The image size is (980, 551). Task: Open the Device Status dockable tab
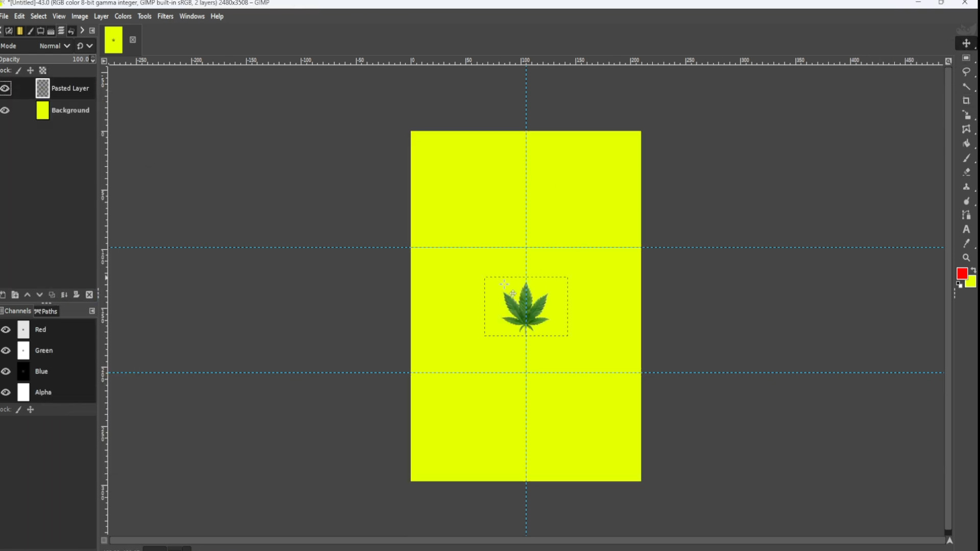pyautogui.click(x=40, y=31)
